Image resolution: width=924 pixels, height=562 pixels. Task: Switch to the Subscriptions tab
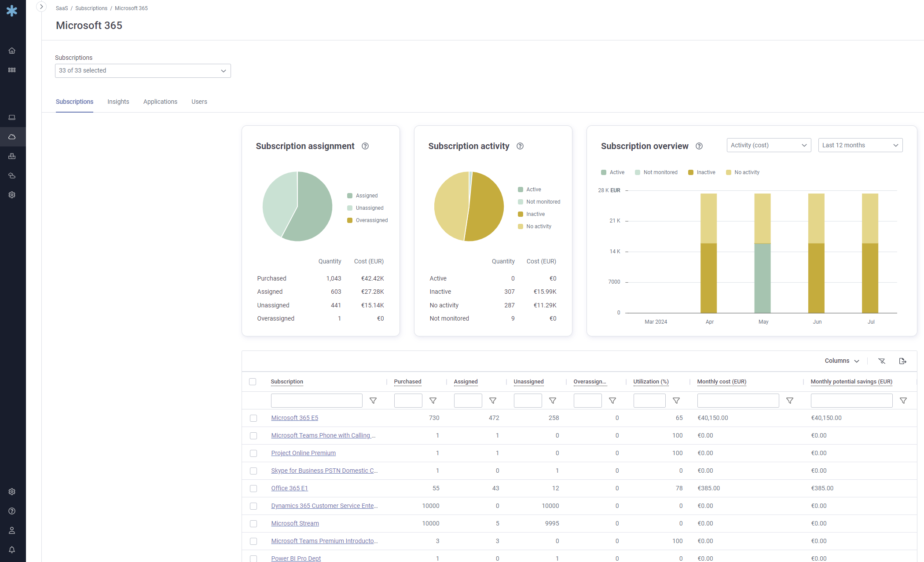pos(74,102)
